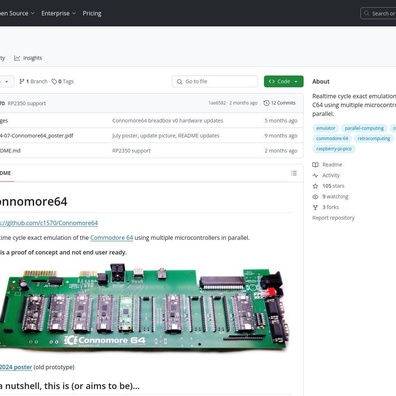
Task: Open the Enterprise dropdown menu
Action: (58, 13)
